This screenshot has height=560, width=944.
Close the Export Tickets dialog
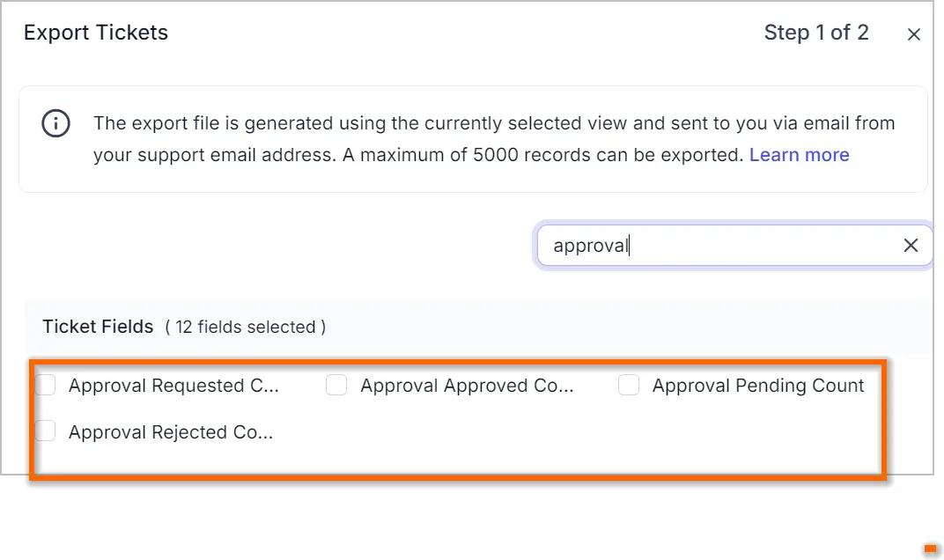913,34
